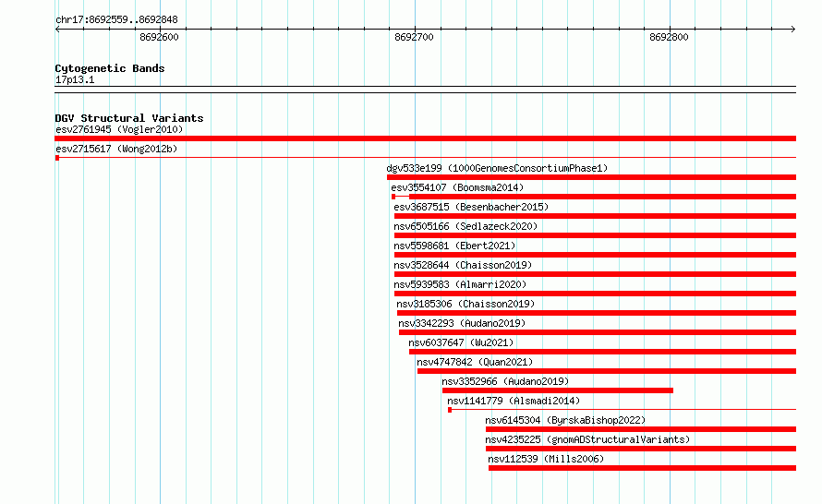Click the thin red line of esv2715617 (Wong2012b)
The width and height of the screenshot is (822, 504).
(x=428, y=157)
